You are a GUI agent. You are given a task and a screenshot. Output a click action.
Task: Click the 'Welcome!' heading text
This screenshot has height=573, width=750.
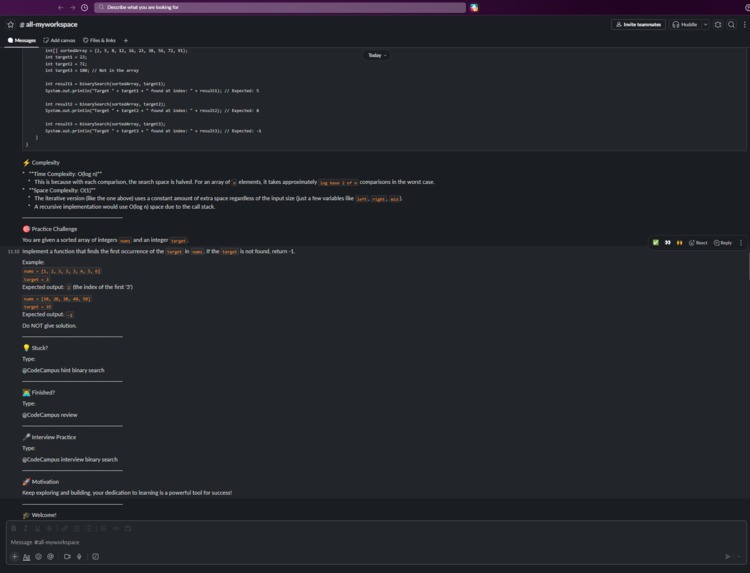click(x=44, y=515)
